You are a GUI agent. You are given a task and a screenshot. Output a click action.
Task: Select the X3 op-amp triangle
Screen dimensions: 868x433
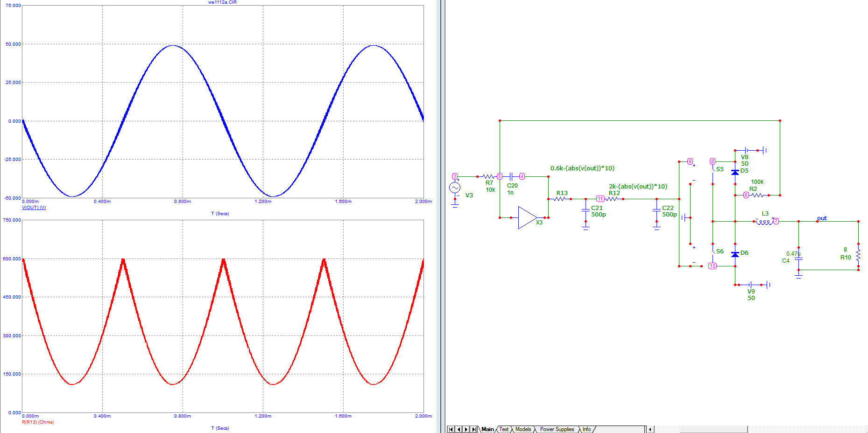(528, 217)
